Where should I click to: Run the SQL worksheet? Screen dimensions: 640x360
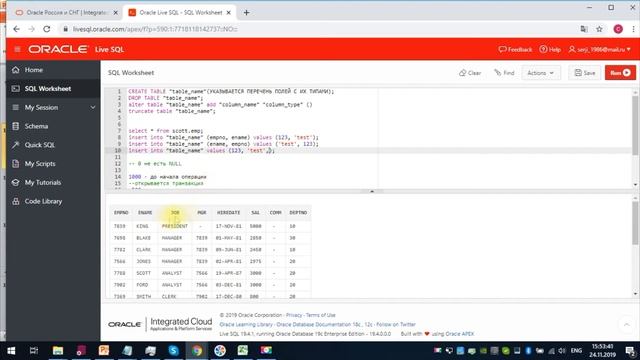[x=620, y=73]
